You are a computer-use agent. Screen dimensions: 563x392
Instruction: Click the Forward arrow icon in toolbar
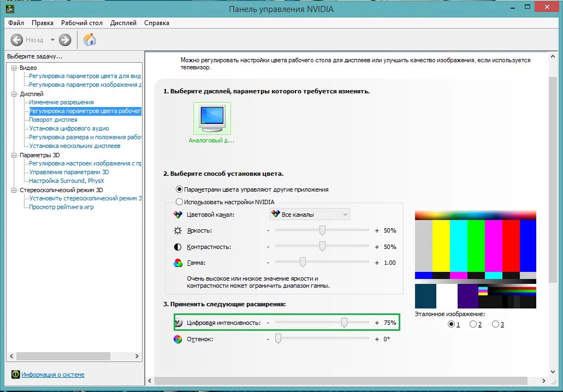65,40
